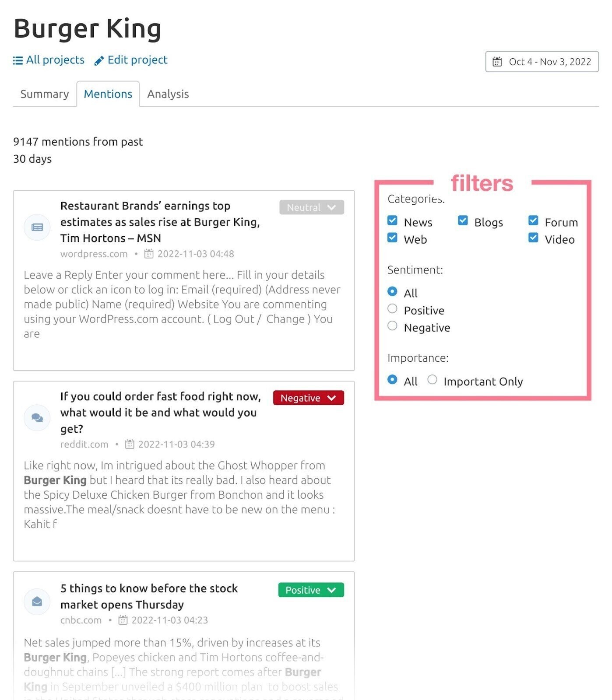Open the Negative sentiment dropdown
The width and height of the screenshot is (612, 700).
(308, 398)
